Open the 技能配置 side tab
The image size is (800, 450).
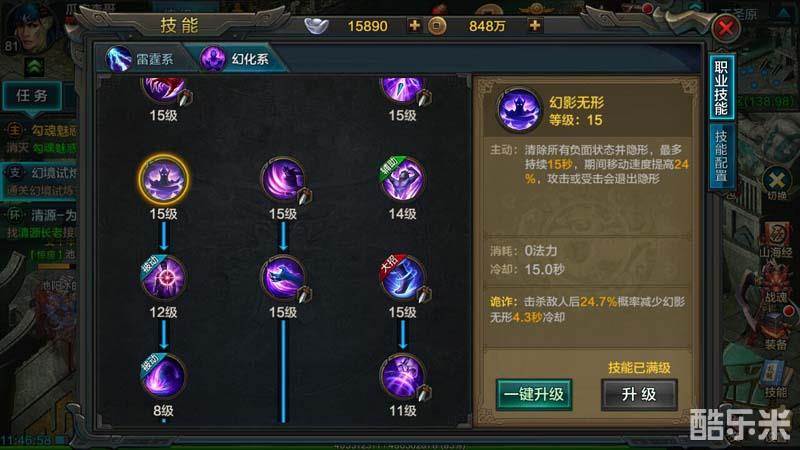click(x=721, y=156)
